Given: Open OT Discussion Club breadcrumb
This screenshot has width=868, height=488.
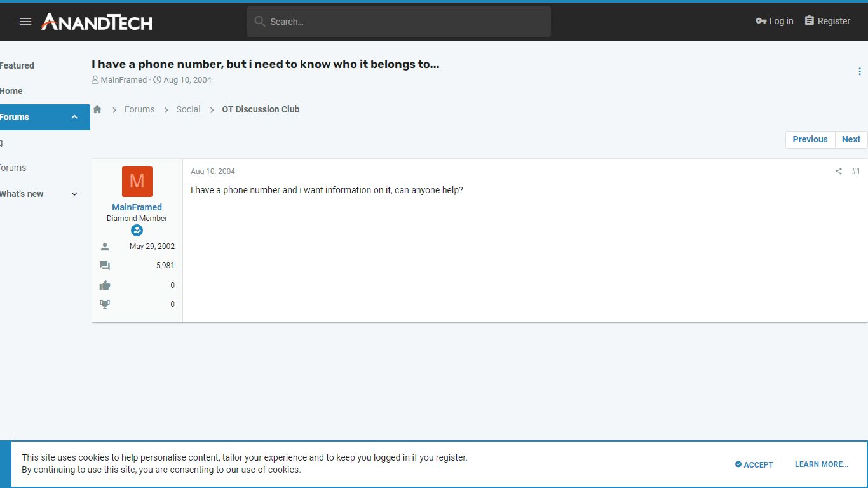Looking at the screenshot, I should pyautogui.click(x=261, y=109).
